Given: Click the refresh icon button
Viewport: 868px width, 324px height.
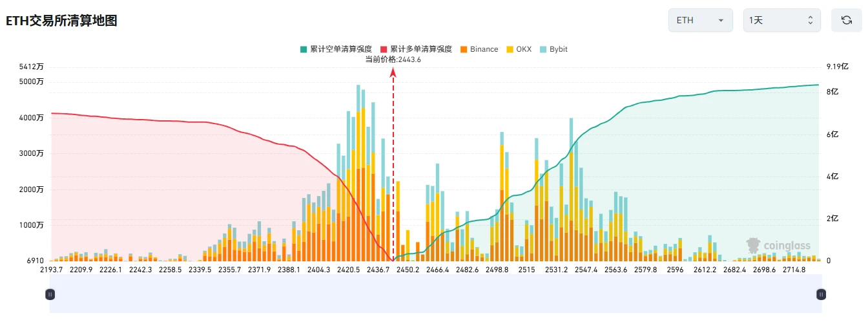Looking at the screenshot, I should [847, 20].
